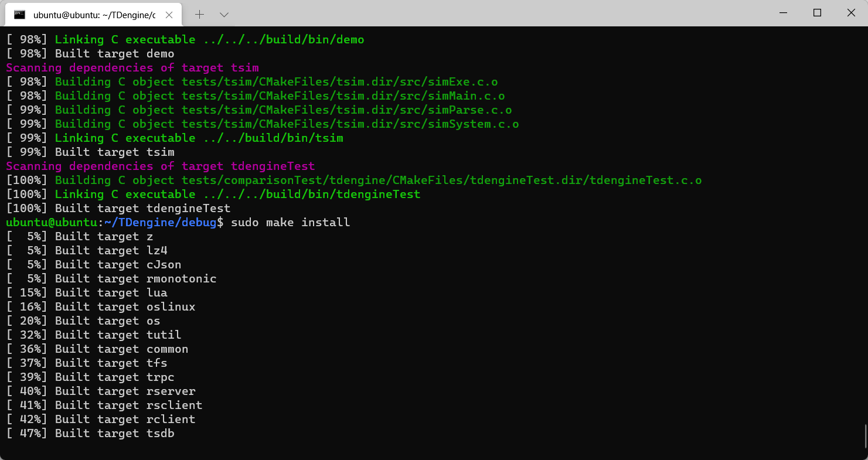Click 'Scanning dependencies of target tsim' line
The width and height of the screenshot is (868, 460).
tap(132, 68)
